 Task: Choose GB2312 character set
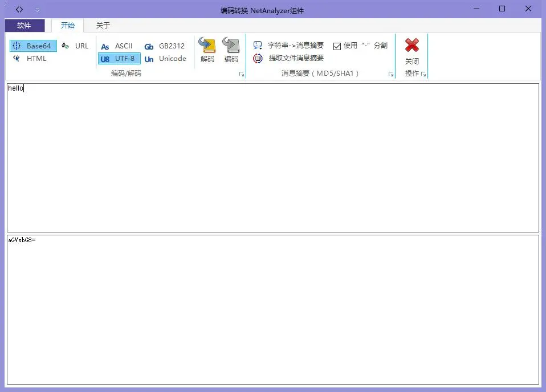[x=165, y=46]
